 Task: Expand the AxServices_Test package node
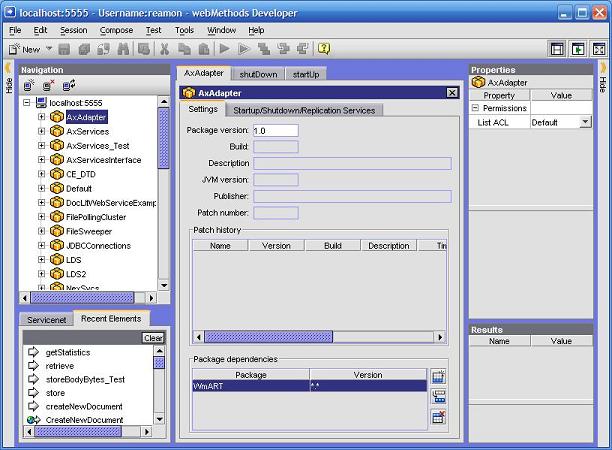coord(41,145)
